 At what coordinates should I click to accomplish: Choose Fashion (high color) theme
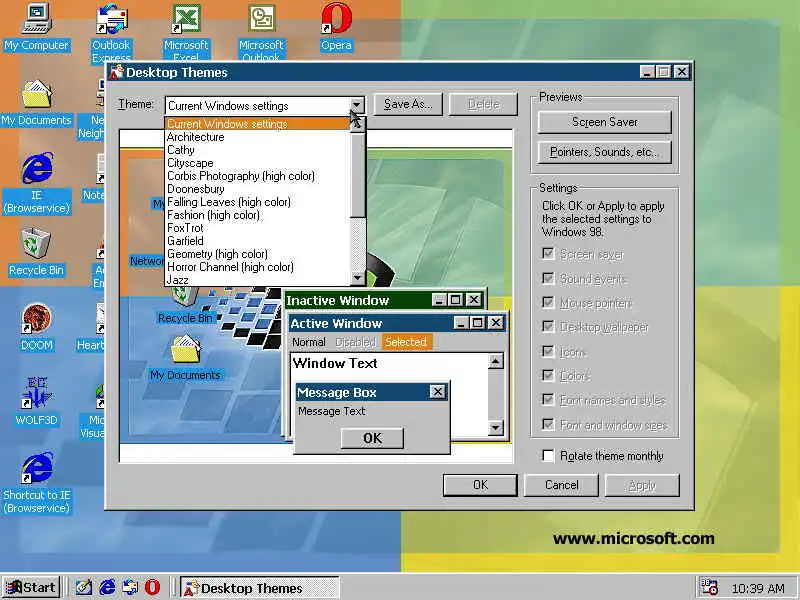tap(258, 215)
